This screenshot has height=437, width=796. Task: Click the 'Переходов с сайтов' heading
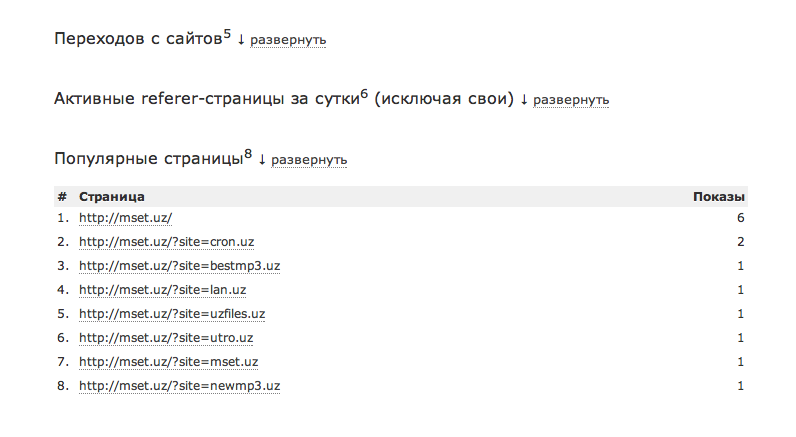139,40
